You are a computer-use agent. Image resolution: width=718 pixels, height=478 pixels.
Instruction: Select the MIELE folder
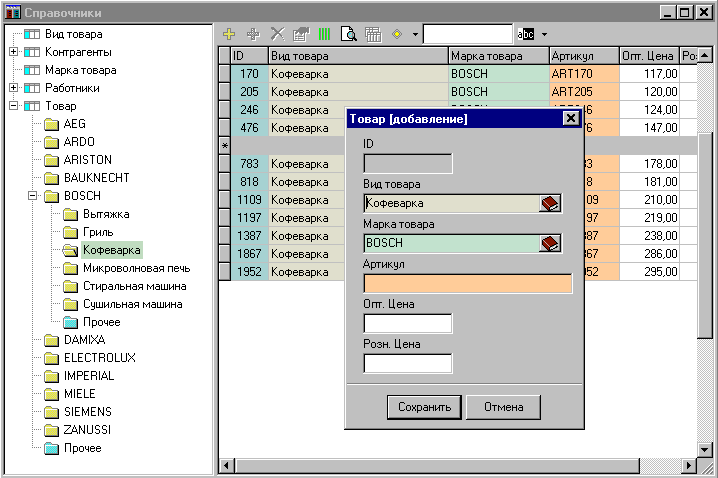click(80, 394)
